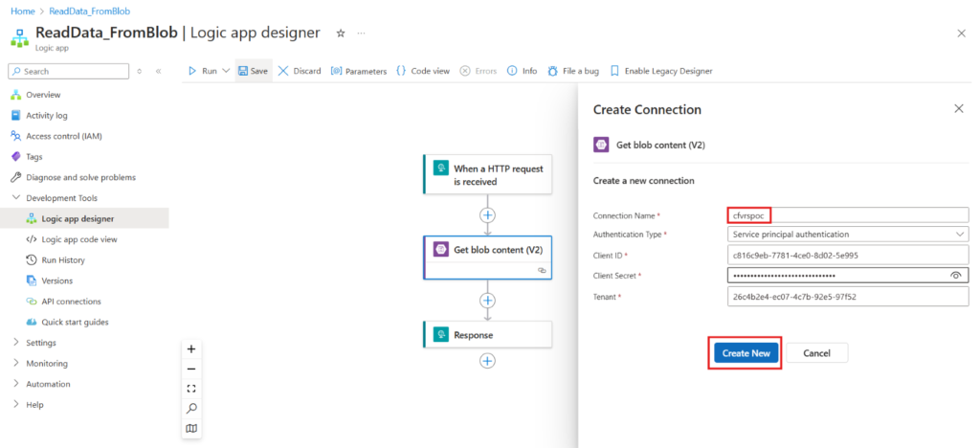Image resolution: width=980 pixels, height=448 pixels.
Task: Favorite the logic app with star icon
Action: pos(341,34)
